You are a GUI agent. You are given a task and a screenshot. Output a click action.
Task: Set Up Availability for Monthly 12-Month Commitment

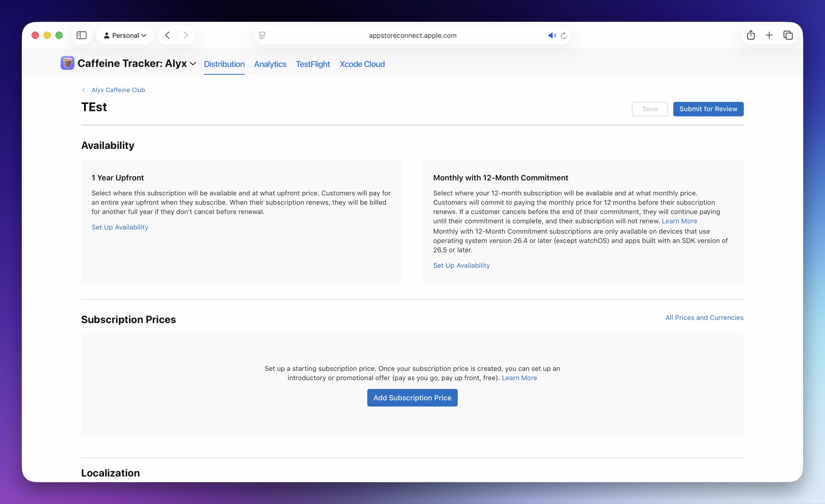pyautogui.click(x=462, y=266)
